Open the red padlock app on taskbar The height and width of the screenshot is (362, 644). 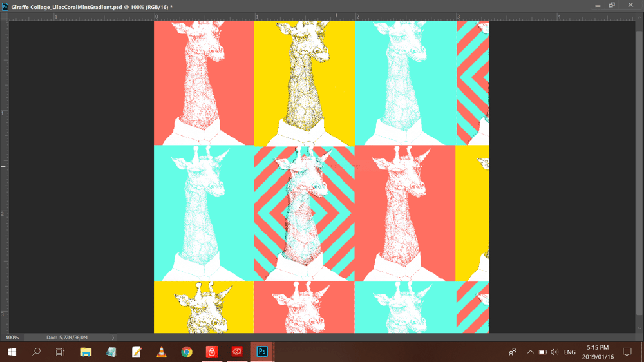pyautogui.click(x=211, y=352)
